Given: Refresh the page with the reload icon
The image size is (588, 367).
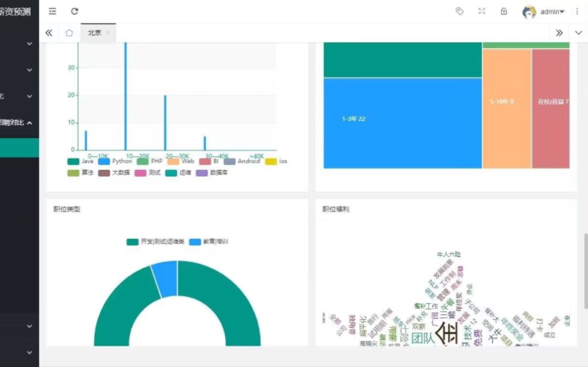Looking at the screenshot, I should [74, 11].
